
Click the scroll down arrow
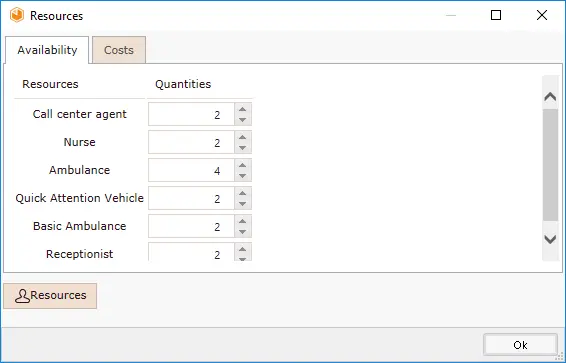[550, 239]
